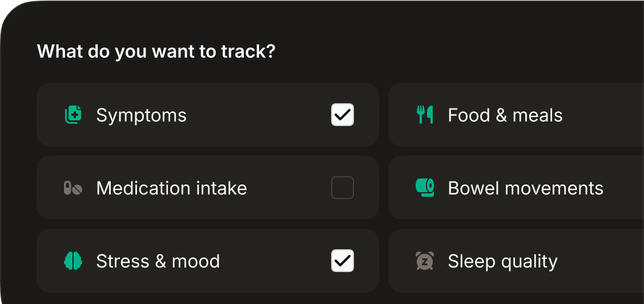Viewport: 644px width, 304px height.
Task: Choose the Bowel movements label
Action: (x=526, y=188)
